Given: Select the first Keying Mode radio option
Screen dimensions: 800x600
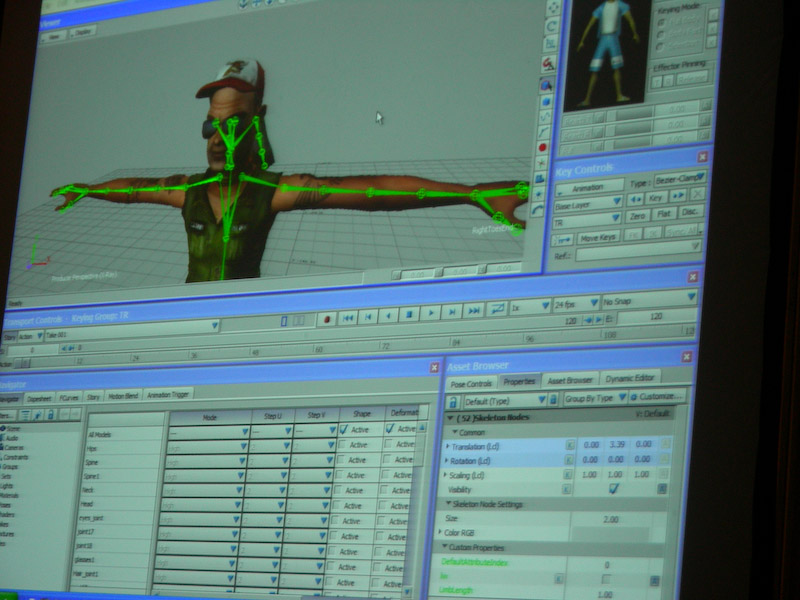Looking at the screenshot, I should pyautogui.click(x=662, y=23).
